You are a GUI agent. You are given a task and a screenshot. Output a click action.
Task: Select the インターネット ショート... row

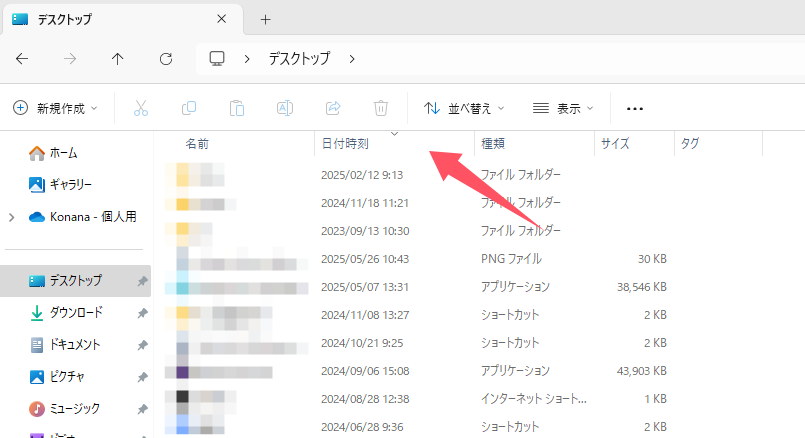(416, 399)
